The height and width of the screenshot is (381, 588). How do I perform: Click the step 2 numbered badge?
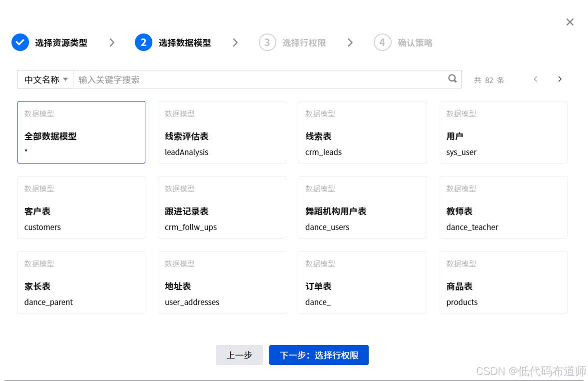tap(143, 42)
